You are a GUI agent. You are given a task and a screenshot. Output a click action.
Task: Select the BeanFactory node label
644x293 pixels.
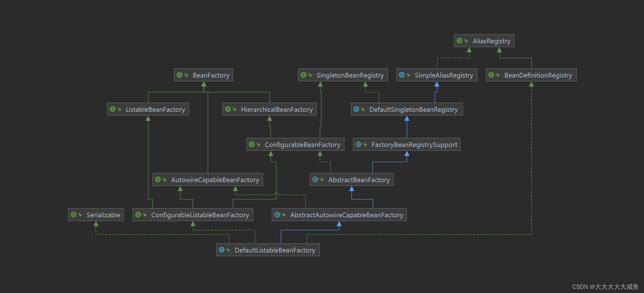(211, 75)
